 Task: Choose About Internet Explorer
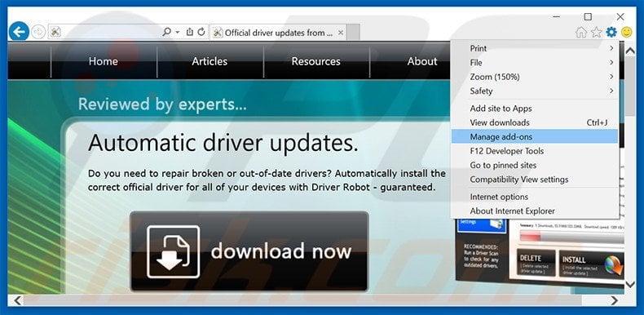534,211
